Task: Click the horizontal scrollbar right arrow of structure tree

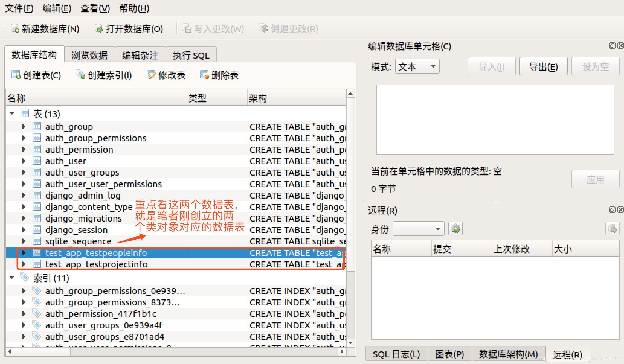Action: (x=342, y=351)
